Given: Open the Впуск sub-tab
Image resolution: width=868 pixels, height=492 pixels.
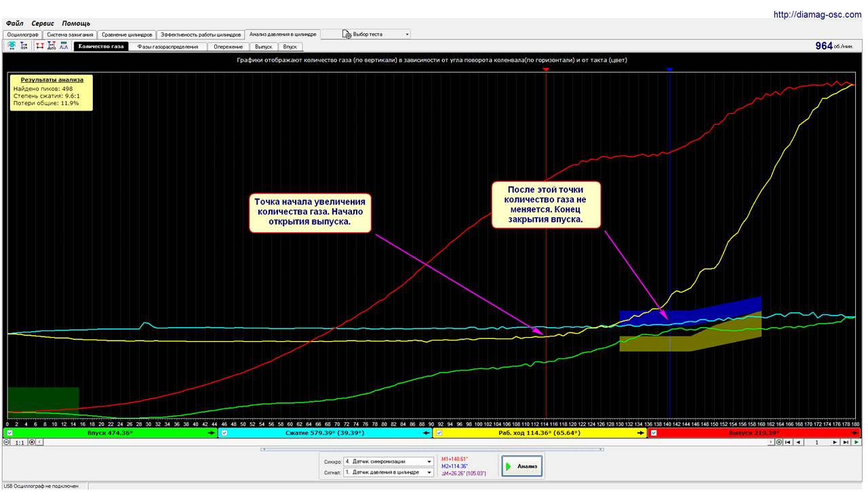Looking at the screenshot, I should pos(290,47).
